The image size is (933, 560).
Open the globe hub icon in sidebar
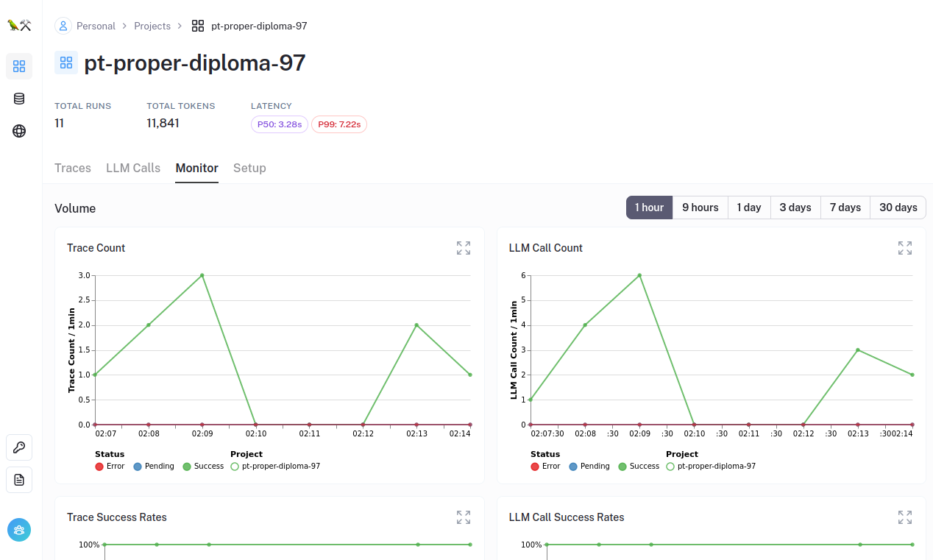[x=19, y=131]
